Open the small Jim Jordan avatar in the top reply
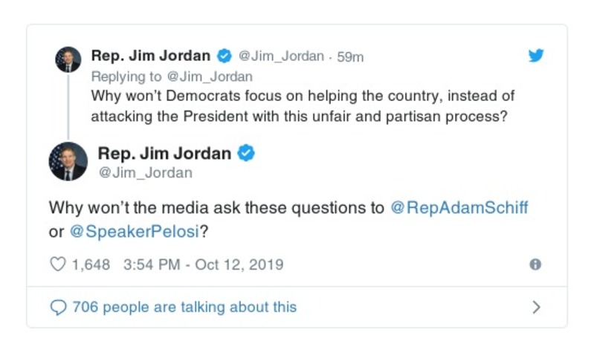This screenshot has height=364, width=594. tap(68, 59)
